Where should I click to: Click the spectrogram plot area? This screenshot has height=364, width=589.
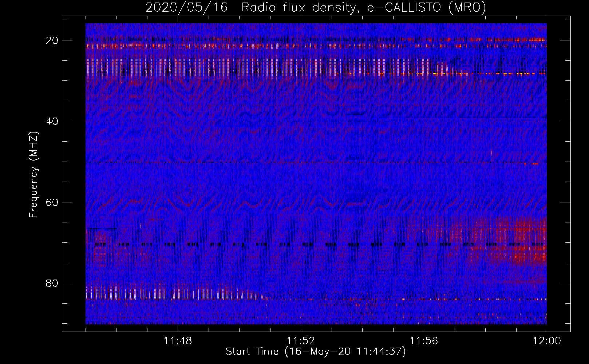click(316, 174)
